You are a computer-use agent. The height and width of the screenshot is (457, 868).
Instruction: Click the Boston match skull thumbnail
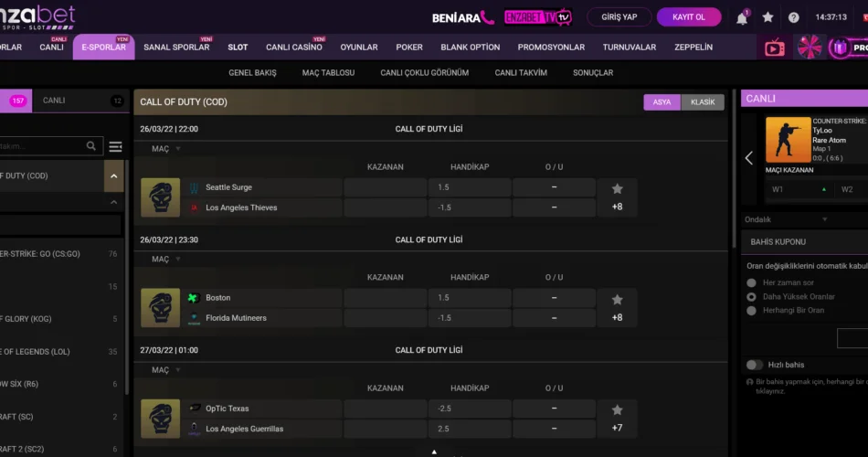pyautogui.click(x=160, y=307)
